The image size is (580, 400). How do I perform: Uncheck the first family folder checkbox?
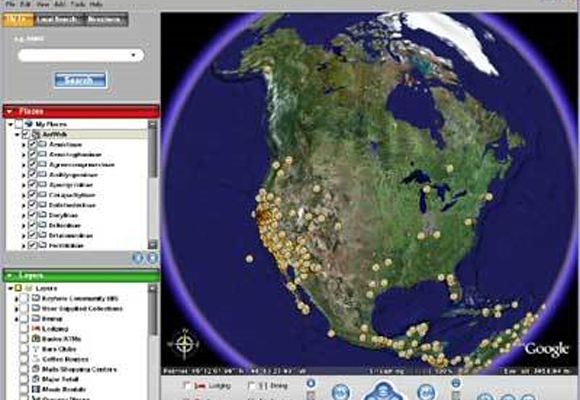[33, 144]
